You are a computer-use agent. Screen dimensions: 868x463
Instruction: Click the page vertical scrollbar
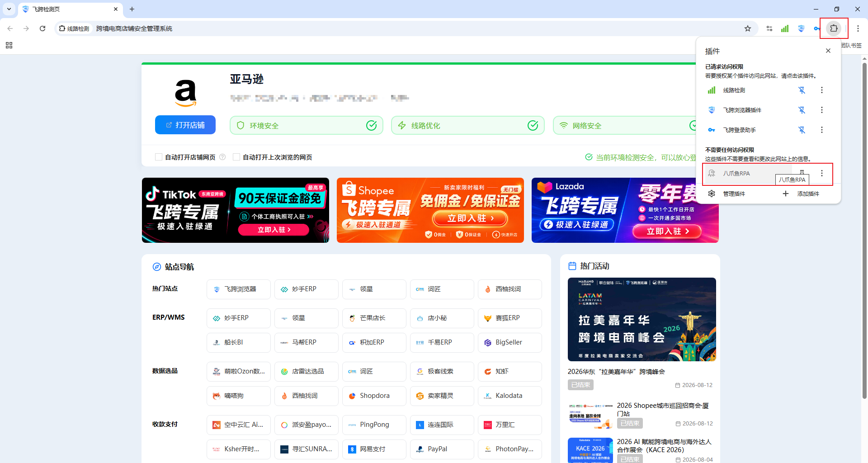(864, 231)
